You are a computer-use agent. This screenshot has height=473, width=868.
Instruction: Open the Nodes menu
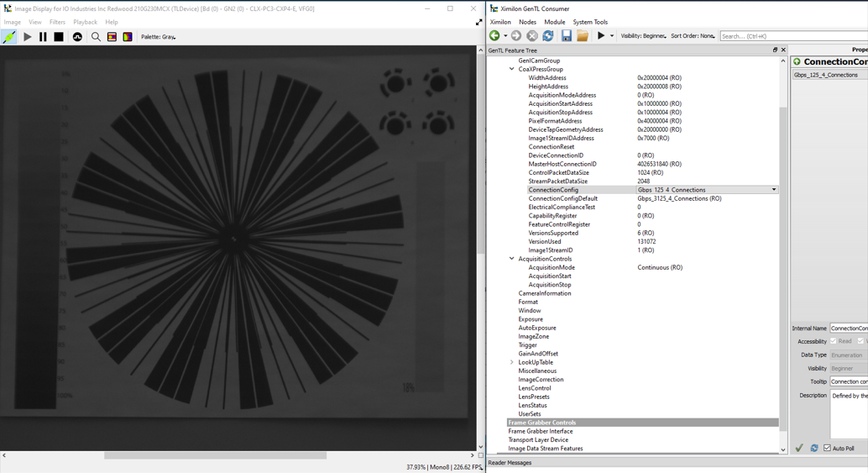pyautogui.click(x=527, y=22)
